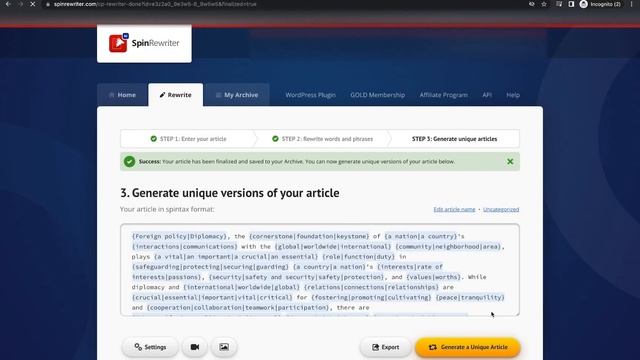This screenshot has width=640, height=360.
Task: Stop page loading with X button
Action: [33, 4]
